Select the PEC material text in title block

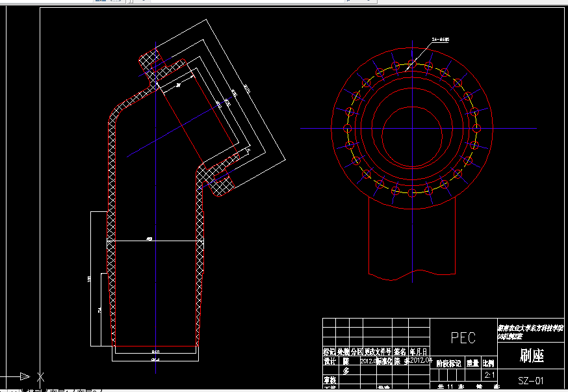coord(463,337)
